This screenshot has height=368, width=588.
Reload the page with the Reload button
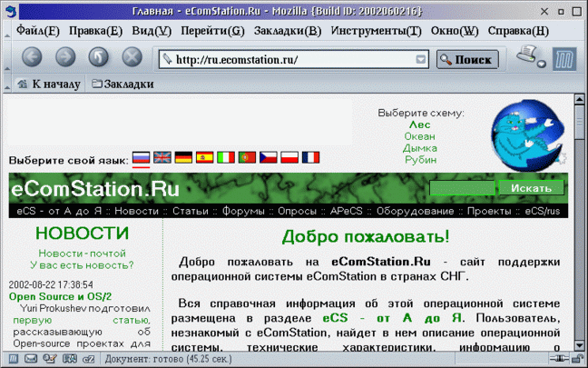click(x=98, y=57)
